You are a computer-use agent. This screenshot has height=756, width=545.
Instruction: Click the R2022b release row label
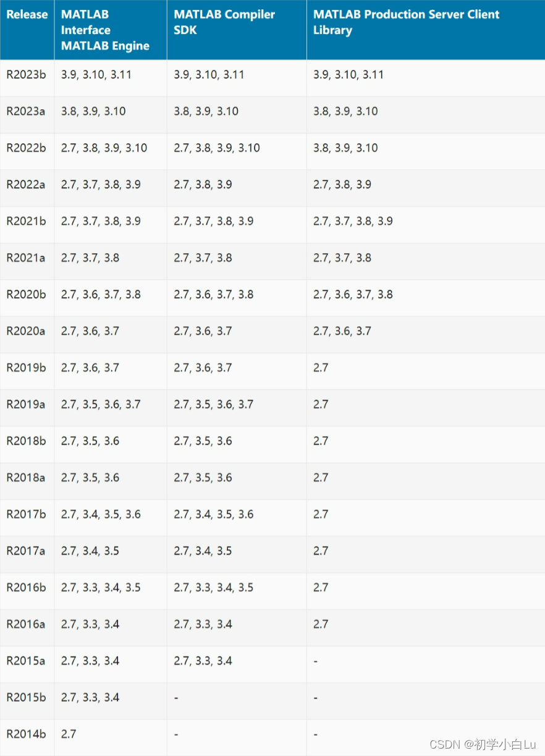[x=27, y=148]
